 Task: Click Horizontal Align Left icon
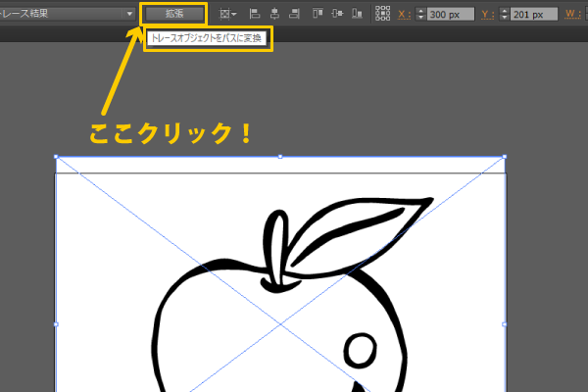[254, 15]
